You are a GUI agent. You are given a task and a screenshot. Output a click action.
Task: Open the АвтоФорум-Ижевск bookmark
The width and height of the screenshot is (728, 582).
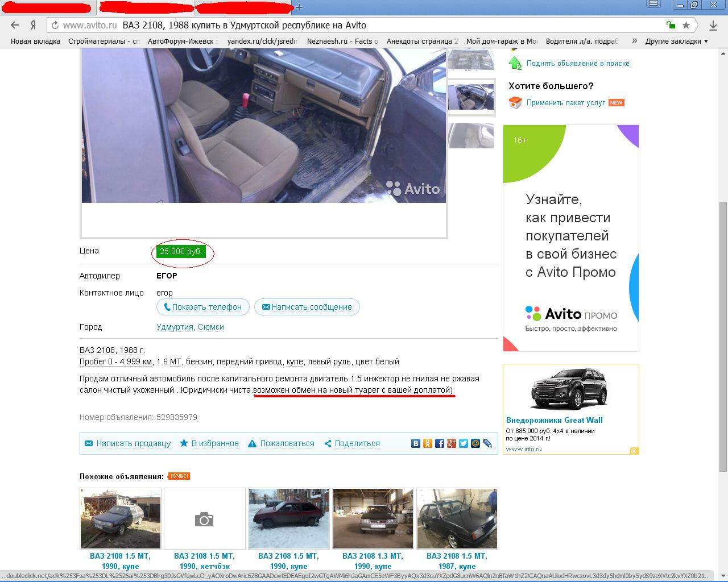(x=183, y=41)
